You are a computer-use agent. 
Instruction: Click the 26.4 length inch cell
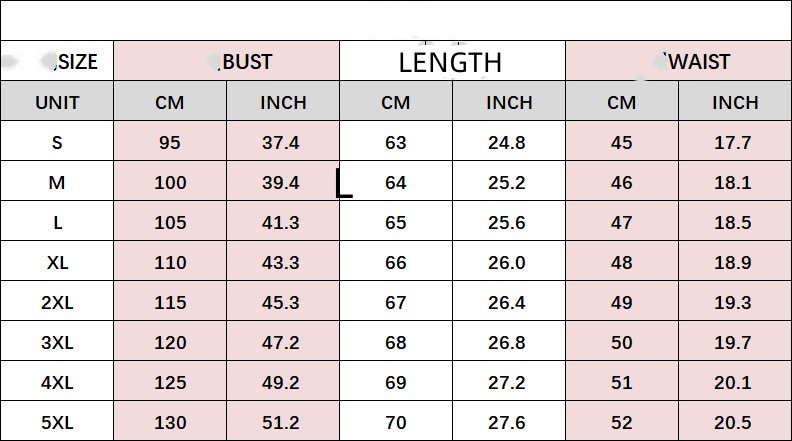(x=507, y=302)
